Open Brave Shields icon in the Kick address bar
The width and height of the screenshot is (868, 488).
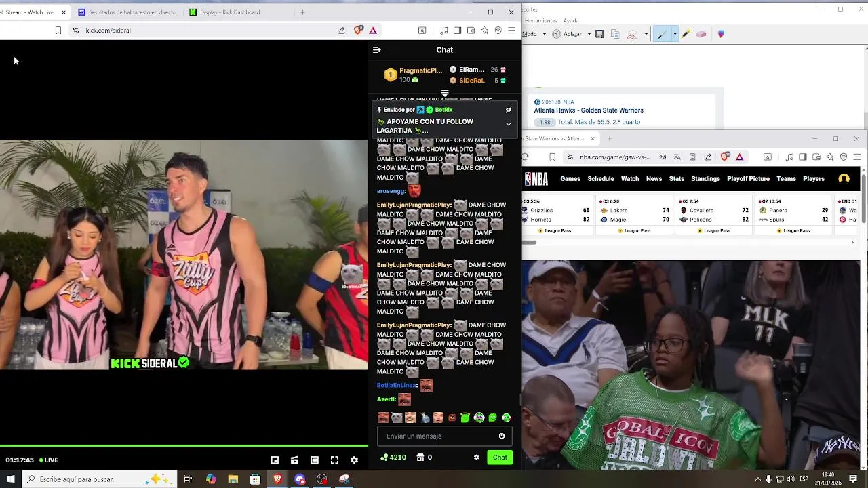click(359, 30)
